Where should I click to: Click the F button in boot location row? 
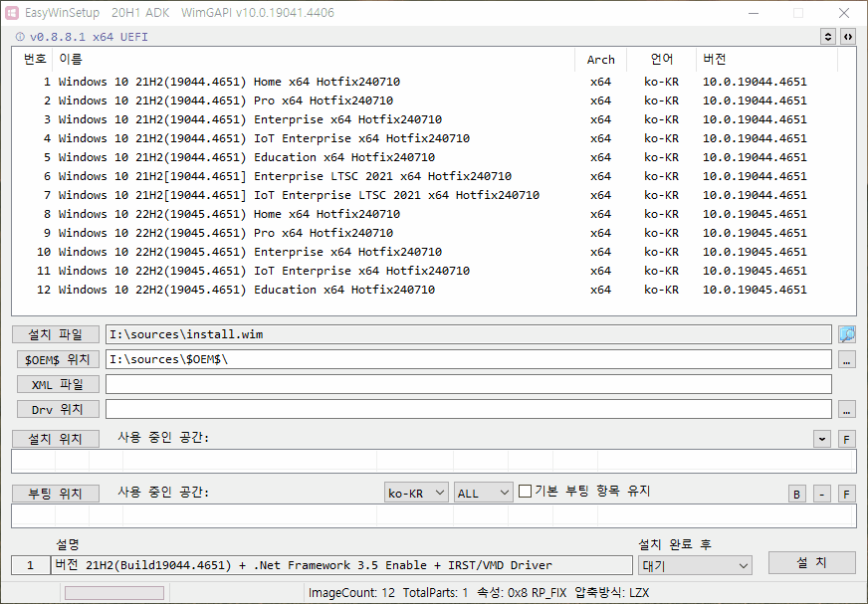[x=846, y=494]
